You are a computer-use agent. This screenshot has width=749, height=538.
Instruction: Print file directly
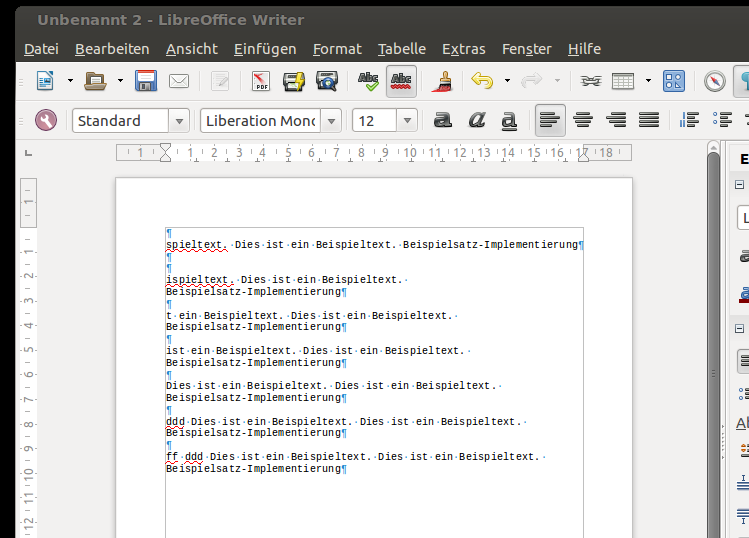click(293, 81)
